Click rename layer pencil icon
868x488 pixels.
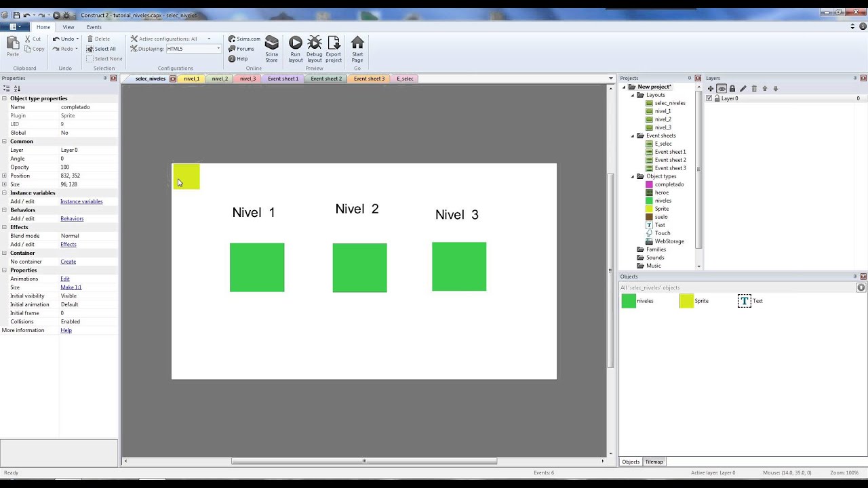click(743, 88)
